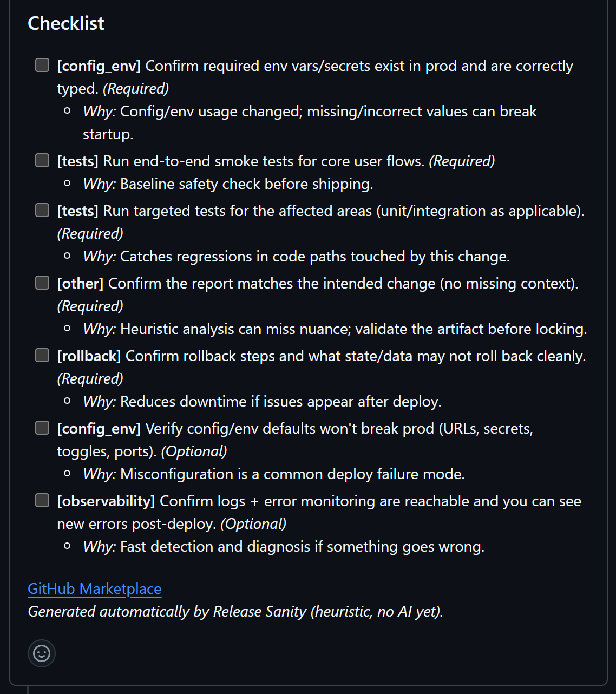The width and height of the screenshot is (616, 694).
Task: Click the (Optional) label on observability item
Action: pyautogui.click(x=255, y=523)
